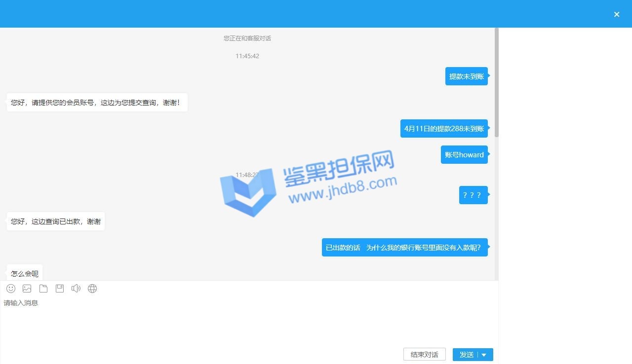Click the 怎么会呢 agent message
The width and height of the screenshot is (632, 364).
click(x=25, y=273)
